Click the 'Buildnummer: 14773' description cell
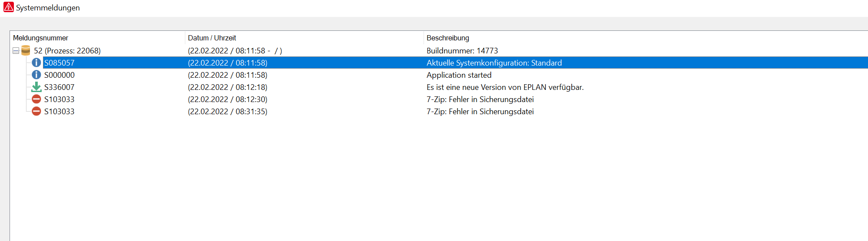Viewport: 868px width, 241px height. click(462, 51)
